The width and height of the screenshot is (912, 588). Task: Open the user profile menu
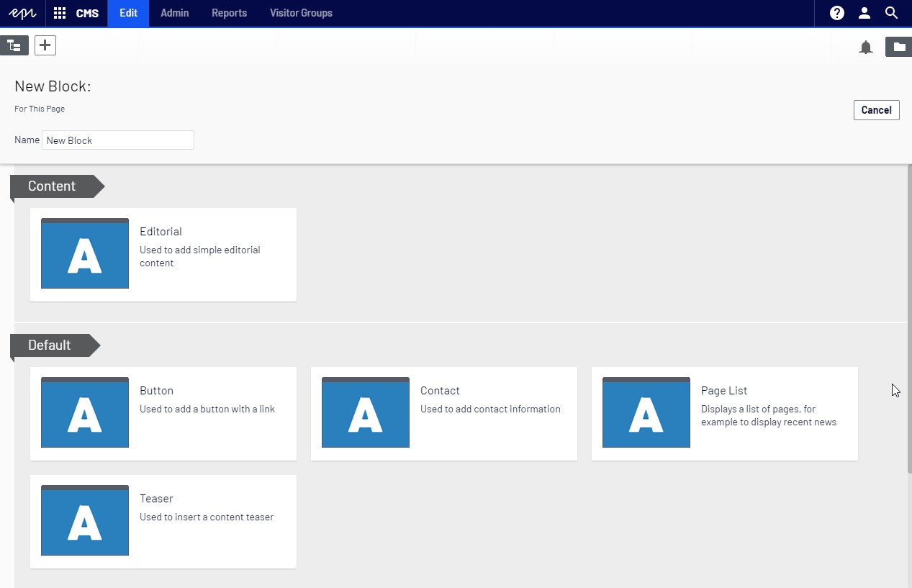[x=864, y=13]
